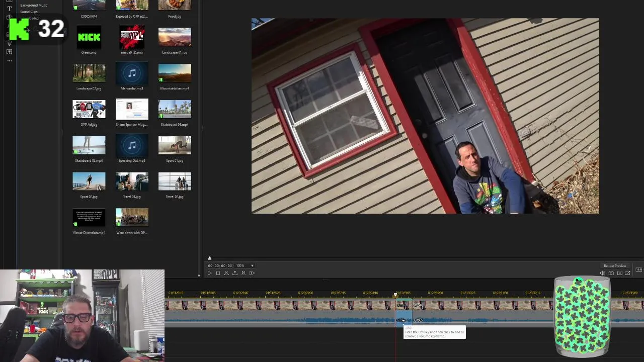Click the preview scrubber playhead marker

(210, 258)
